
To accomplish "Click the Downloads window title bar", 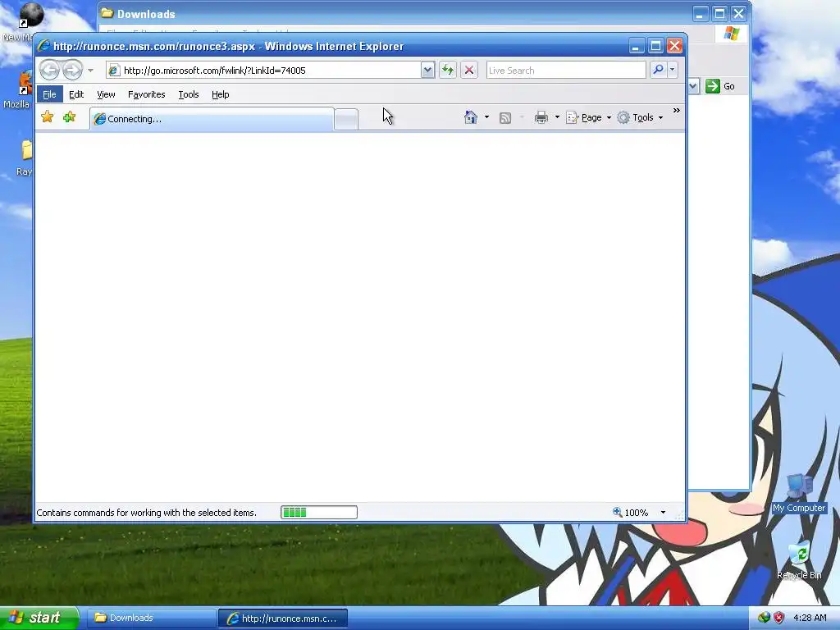I will [x=396, y=14].
